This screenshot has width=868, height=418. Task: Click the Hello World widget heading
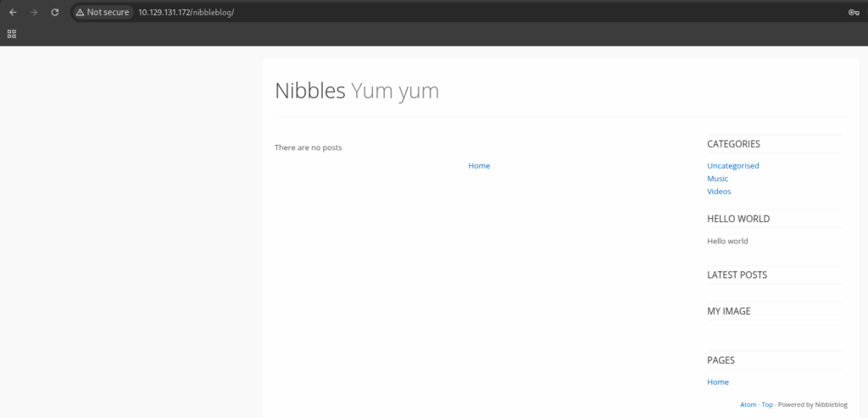[x=738, y=219]
